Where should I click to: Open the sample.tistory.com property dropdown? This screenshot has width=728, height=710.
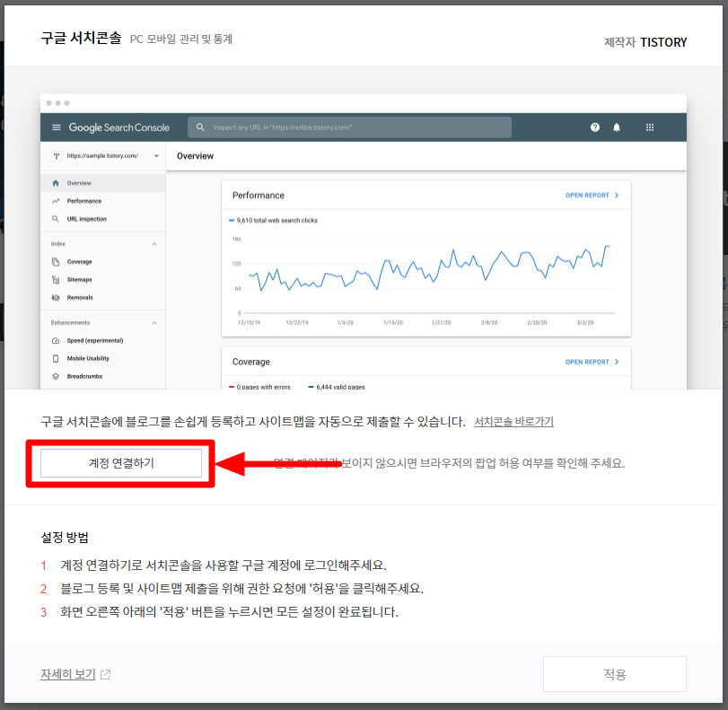(x=156, y=156)
